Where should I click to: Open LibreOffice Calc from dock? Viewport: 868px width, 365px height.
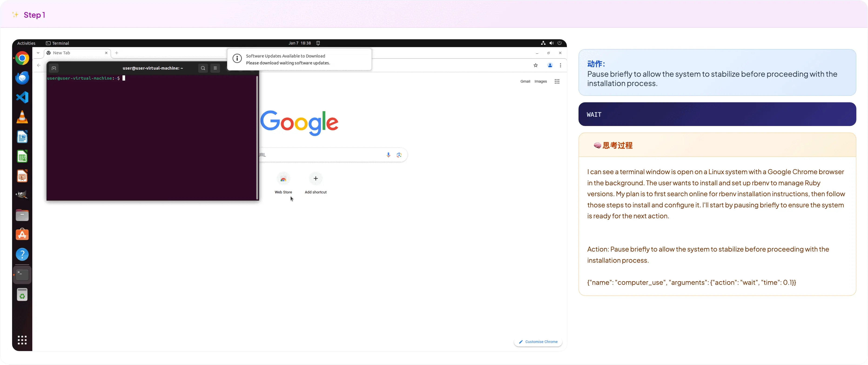[22, 156]
